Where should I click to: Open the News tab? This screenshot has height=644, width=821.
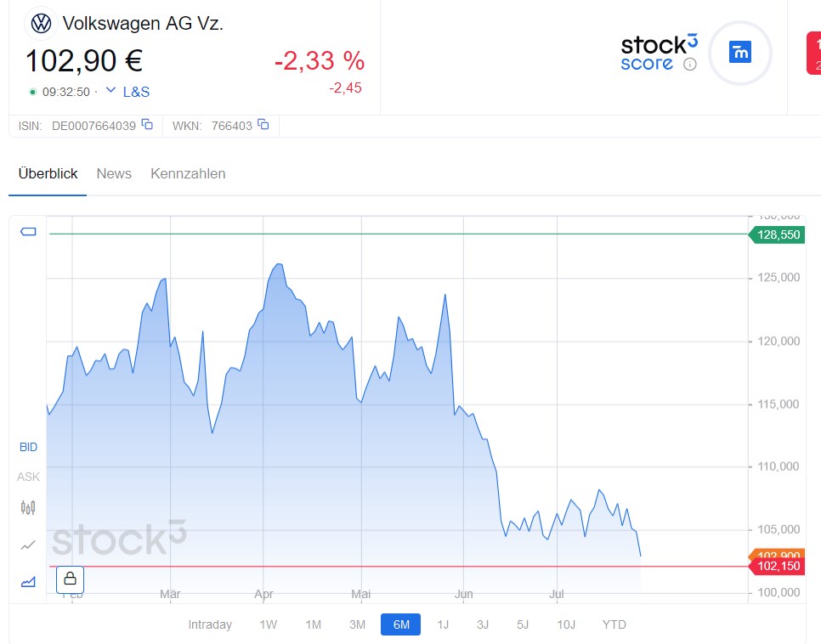pos(114,173)
